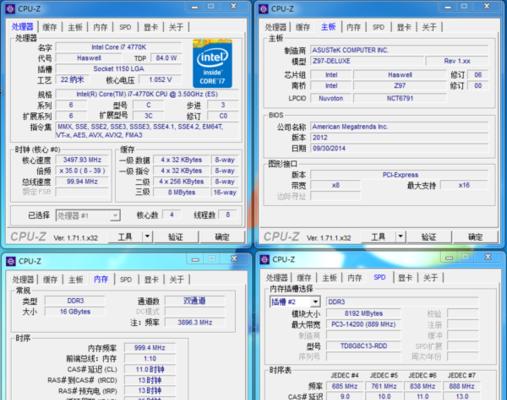The height and width of the screenshot is (400, 507).
Task: Switch to SPD tab in mainboard window
Action: pyautogui.click(x=378, y=27)
